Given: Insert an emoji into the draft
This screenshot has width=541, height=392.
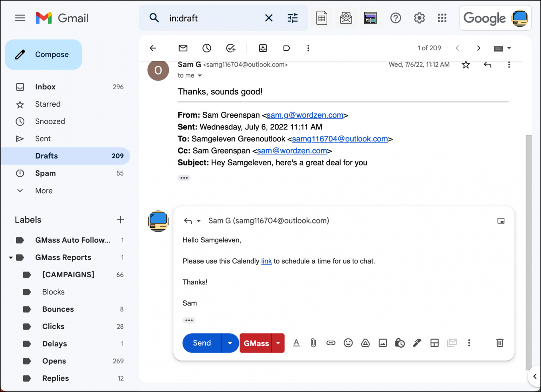Looking at the screenshot, I should (x=348, y=343).
